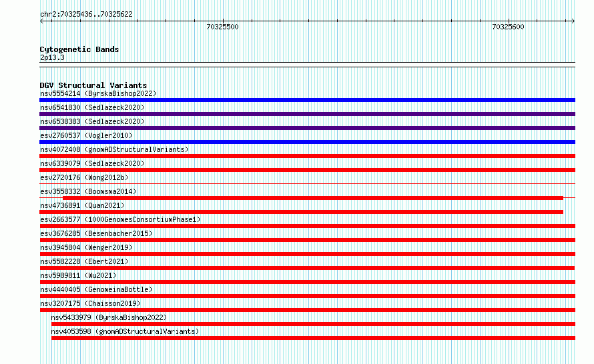Click the blue bar for nsv5554214
The image size is (594, 364).
(307, 100)
